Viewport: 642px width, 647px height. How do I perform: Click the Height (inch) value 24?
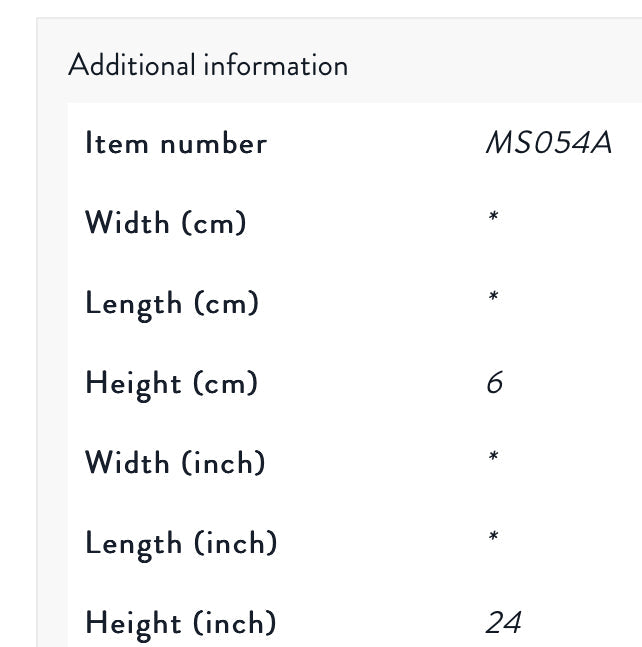[504, 622]
